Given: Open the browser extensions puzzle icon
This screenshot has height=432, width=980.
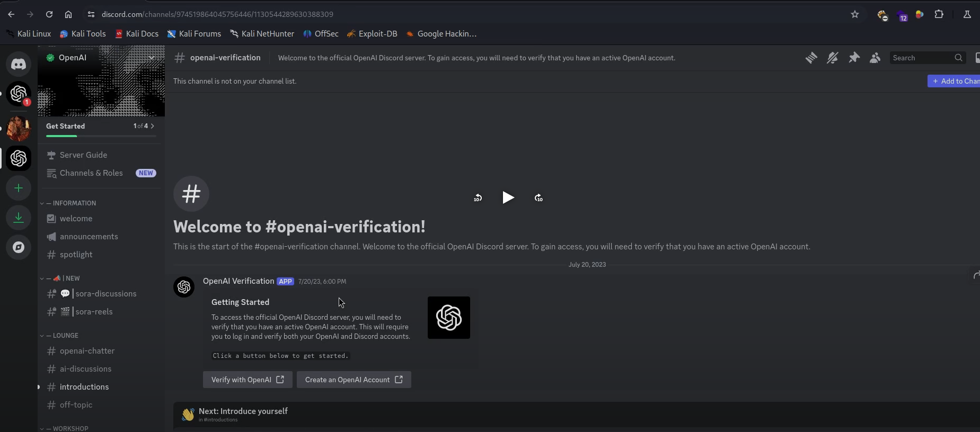Looking at the screenshot, I should (x=939, y=14).
